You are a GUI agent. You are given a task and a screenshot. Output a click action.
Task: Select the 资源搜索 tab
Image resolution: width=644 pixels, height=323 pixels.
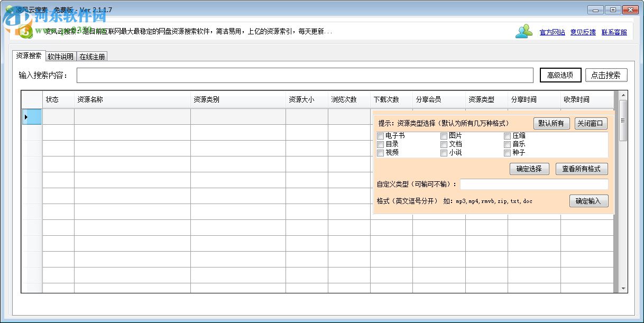[28, 56]
